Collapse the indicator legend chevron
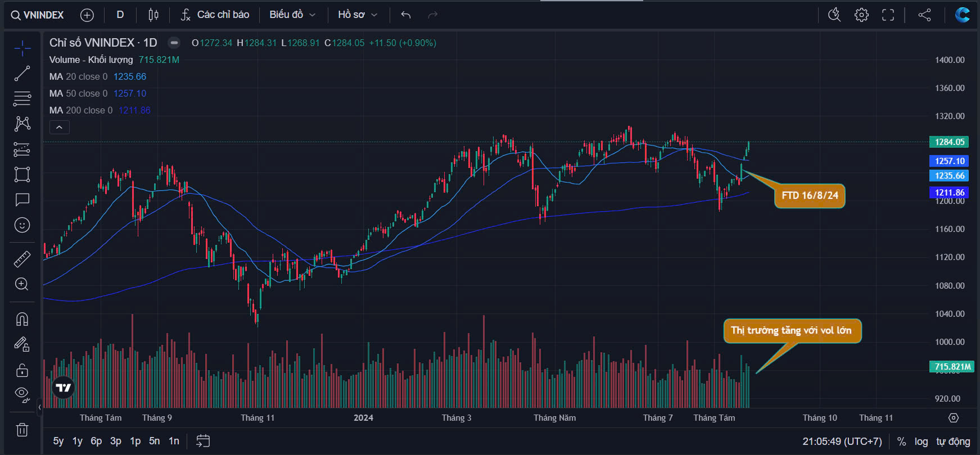This screenshot has width=980, height=455. coord(60,128)
